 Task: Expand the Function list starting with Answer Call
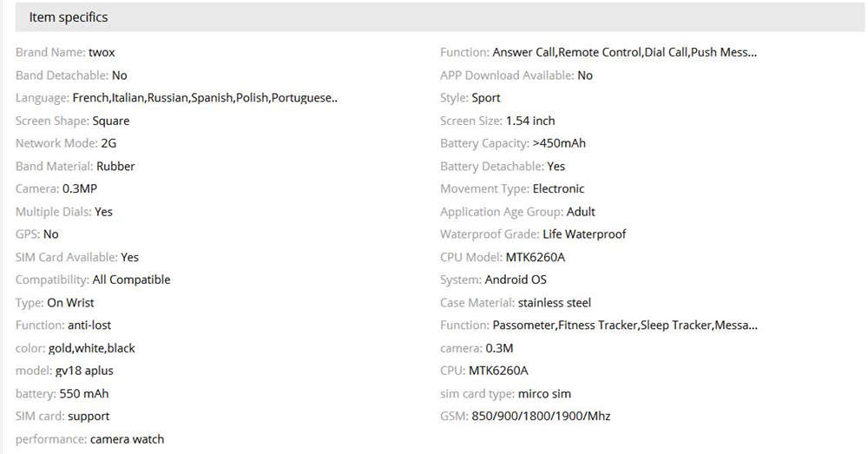pos(624,53)
